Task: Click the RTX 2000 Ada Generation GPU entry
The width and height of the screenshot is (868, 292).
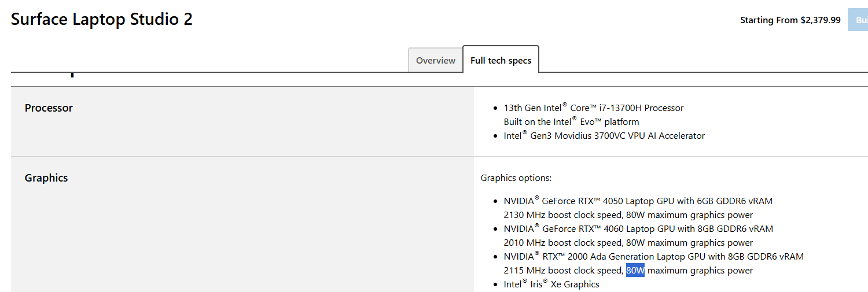Action: click(653, 257)
